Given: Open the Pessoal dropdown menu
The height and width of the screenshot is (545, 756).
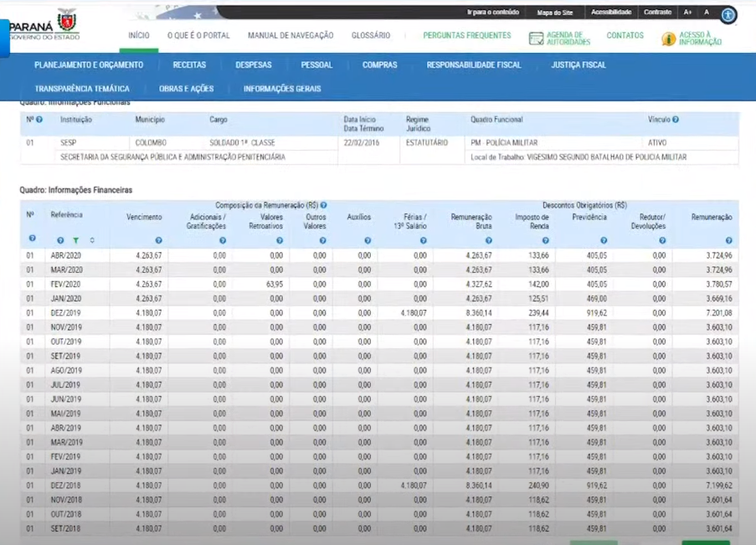Looking at the screenshot, I should coord(316,65).
